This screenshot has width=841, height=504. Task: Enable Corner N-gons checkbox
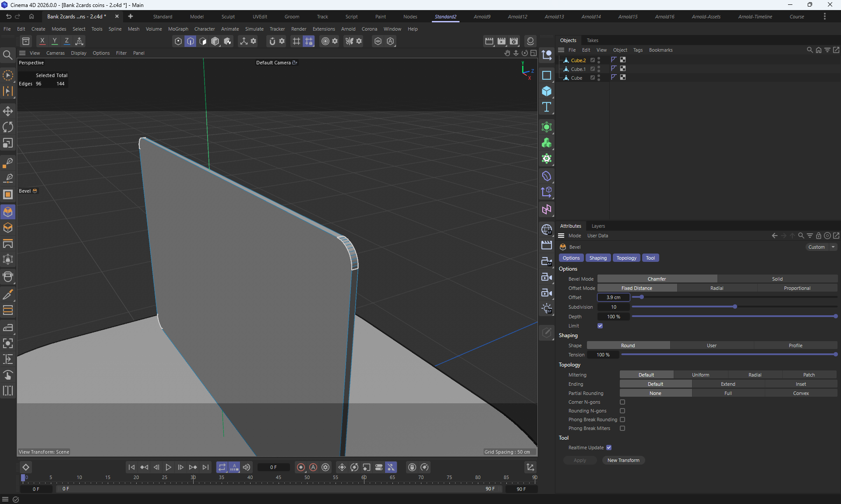[622, 402]
